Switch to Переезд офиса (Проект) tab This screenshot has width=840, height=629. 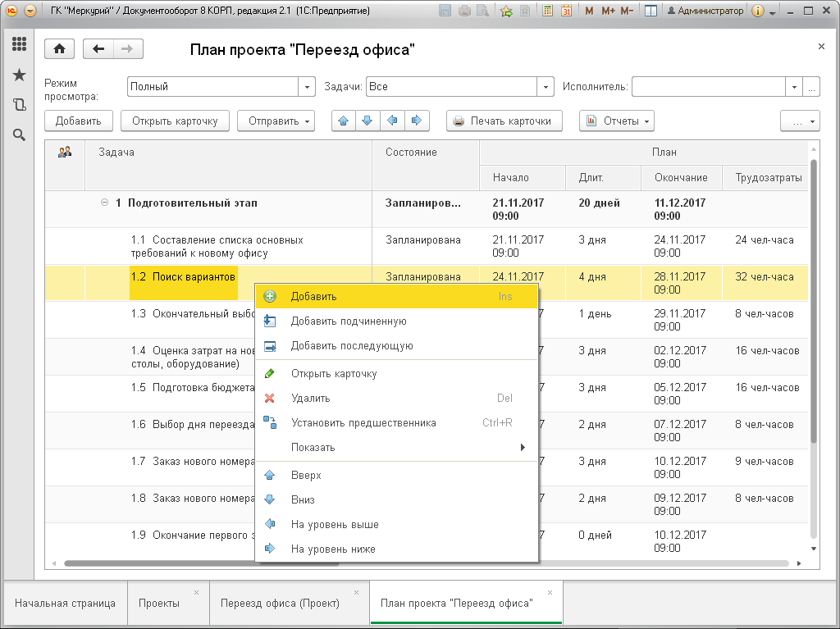[x=290, y=604]
